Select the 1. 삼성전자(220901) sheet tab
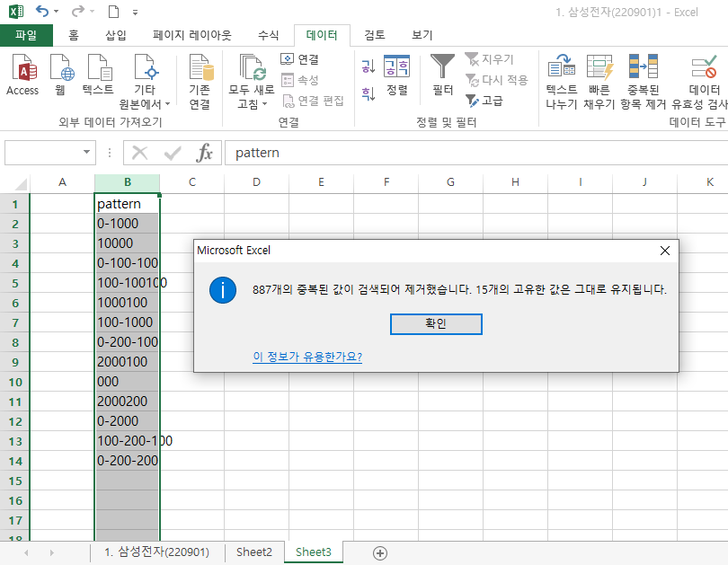Screen dimensions: 728x565 click(156, 552)
